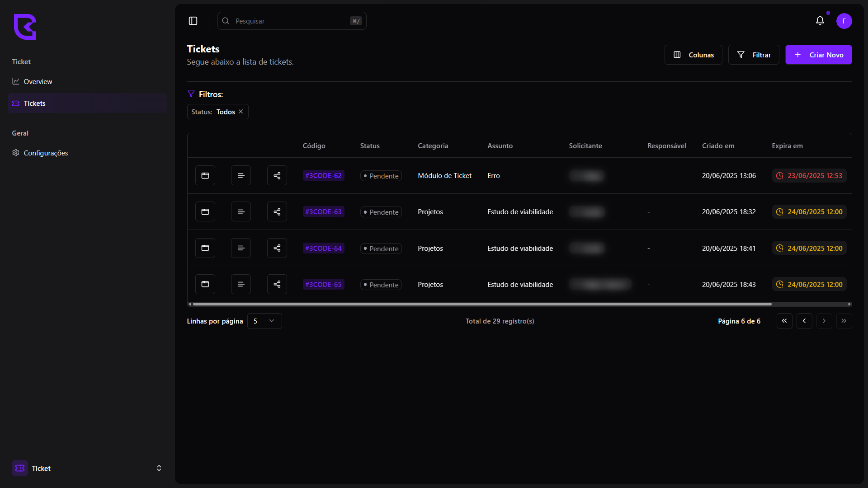
Task: Open the Filtrar button
Action: (754, 55)
